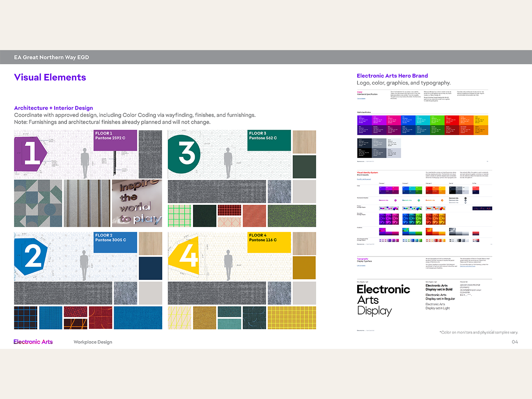Click the "Architecture + Interior Design" heading
The width and height of the screenshot is (532, 399).
53,108
